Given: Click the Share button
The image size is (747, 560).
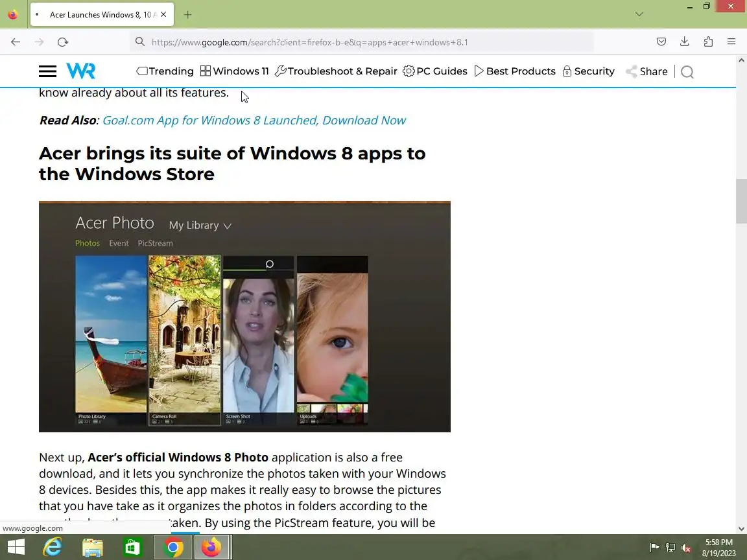Looking at the screenshot, I should click(x=646, y=71).
